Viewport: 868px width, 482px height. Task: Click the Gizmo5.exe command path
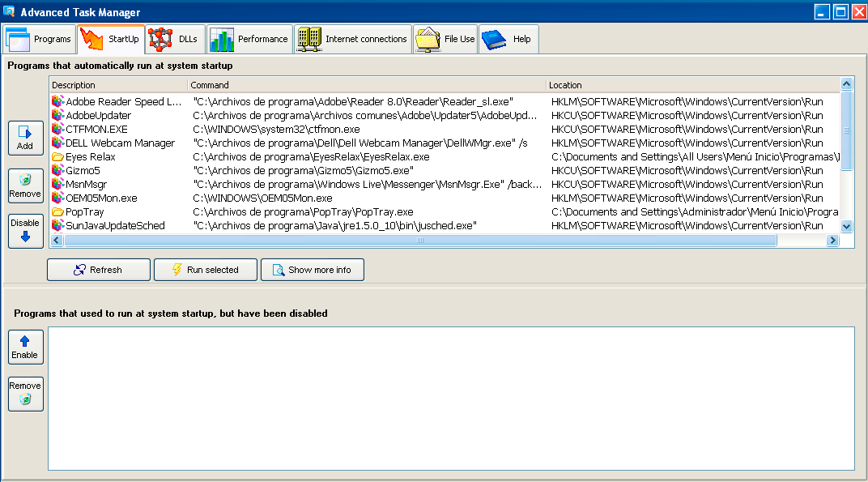(304, 171)
